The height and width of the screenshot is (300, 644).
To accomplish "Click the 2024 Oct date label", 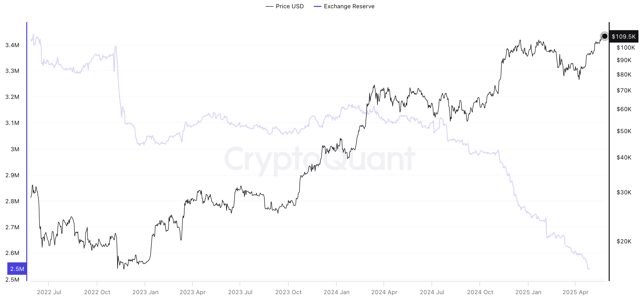I will 480,292.
